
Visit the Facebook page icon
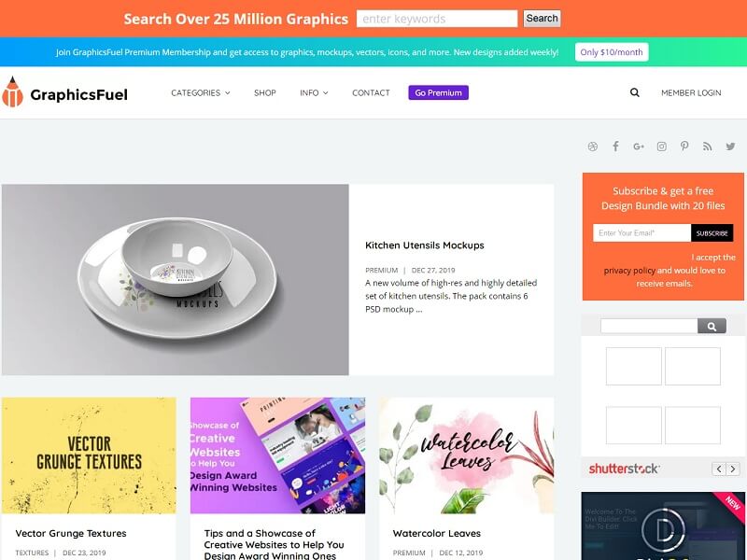(x=615, y=147)
